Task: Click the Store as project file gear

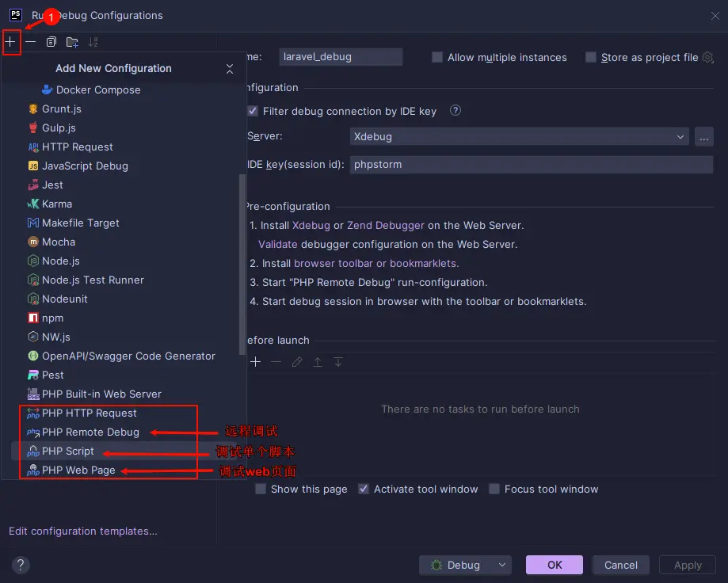Action: (707, 58)
